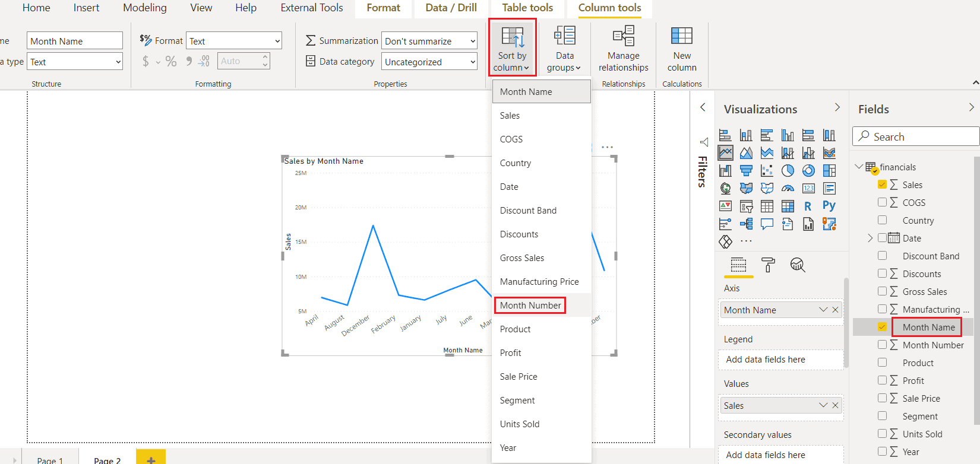Open chart More options ellipsis
Screen dimensions: 980x464
click(x=607, y=147)
